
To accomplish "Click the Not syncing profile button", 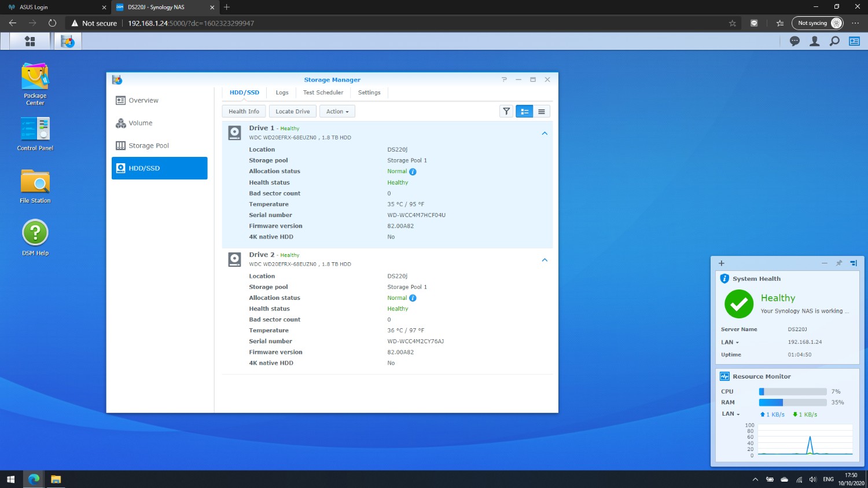I will [818, 23].
